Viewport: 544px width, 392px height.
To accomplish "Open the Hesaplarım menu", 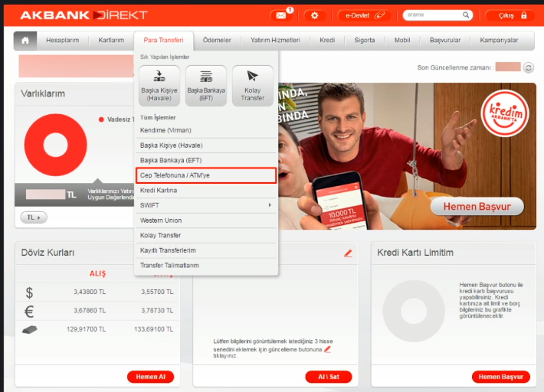I will click(63, 41).
